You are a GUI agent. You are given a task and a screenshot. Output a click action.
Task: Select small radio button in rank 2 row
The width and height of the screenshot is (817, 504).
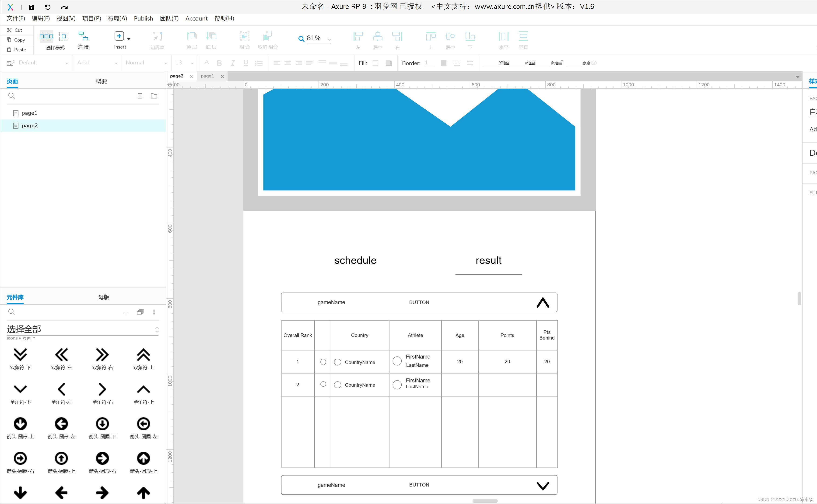323,384
